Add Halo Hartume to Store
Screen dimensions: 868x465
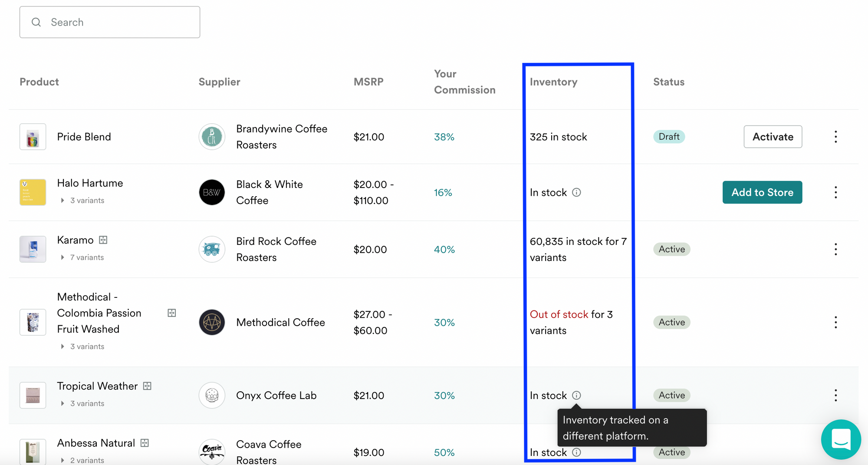pos(762,192)
